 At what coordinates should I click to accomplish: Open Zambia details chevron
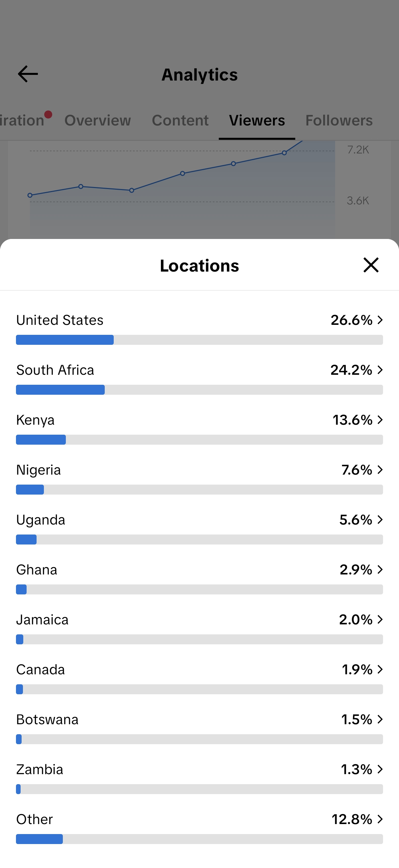click(x=380, y=769)
